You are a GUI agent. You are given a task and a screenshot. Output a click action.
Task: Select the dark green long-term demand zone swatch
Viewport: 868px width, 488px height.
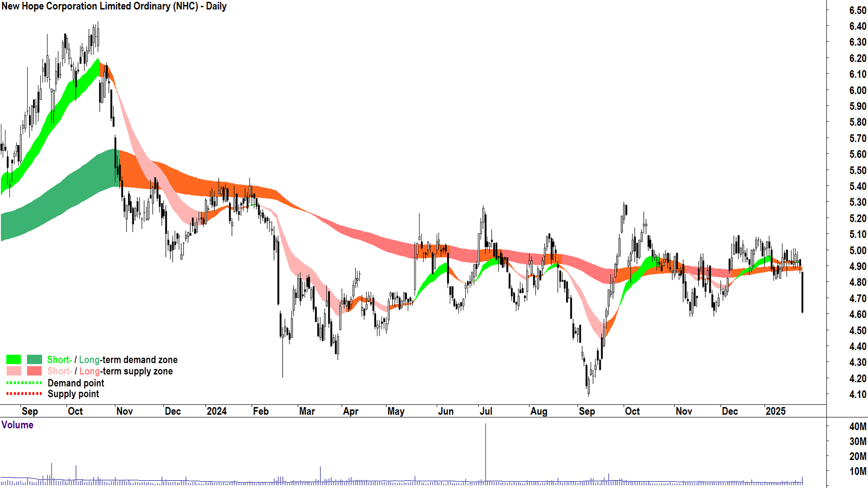coord(34,360)
